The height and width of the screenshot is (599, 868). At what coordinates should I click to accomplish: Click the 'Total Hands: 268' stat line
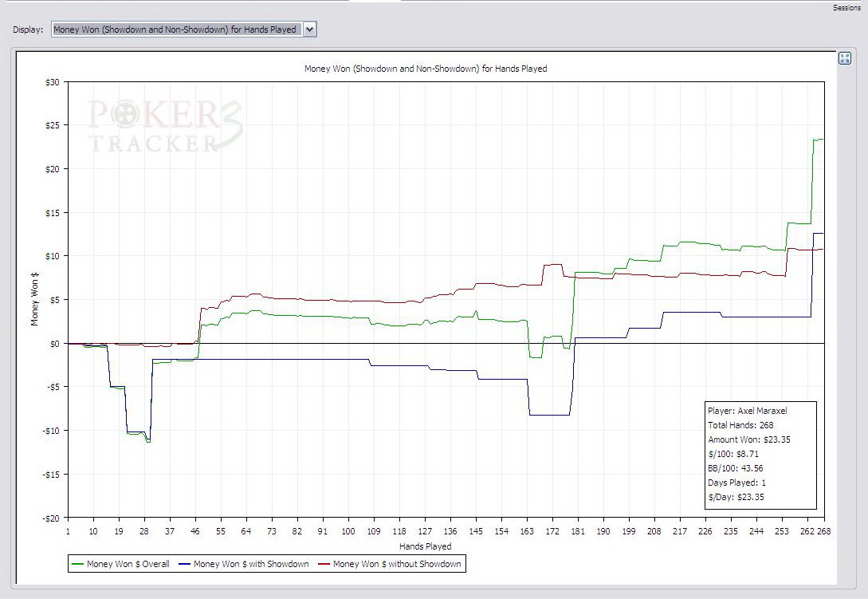click(x=742, y=425)
